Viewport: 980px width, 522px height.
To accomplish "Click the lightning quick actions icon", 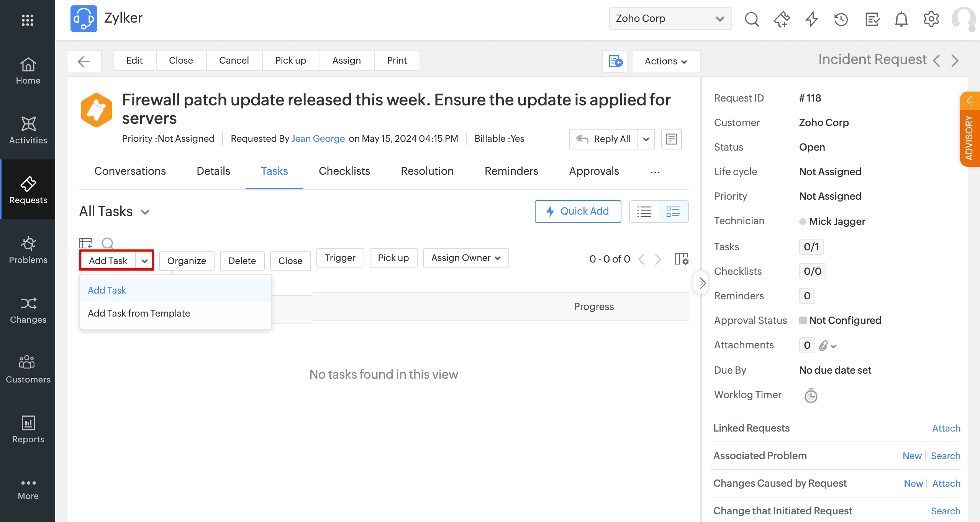I will (811, 19).
